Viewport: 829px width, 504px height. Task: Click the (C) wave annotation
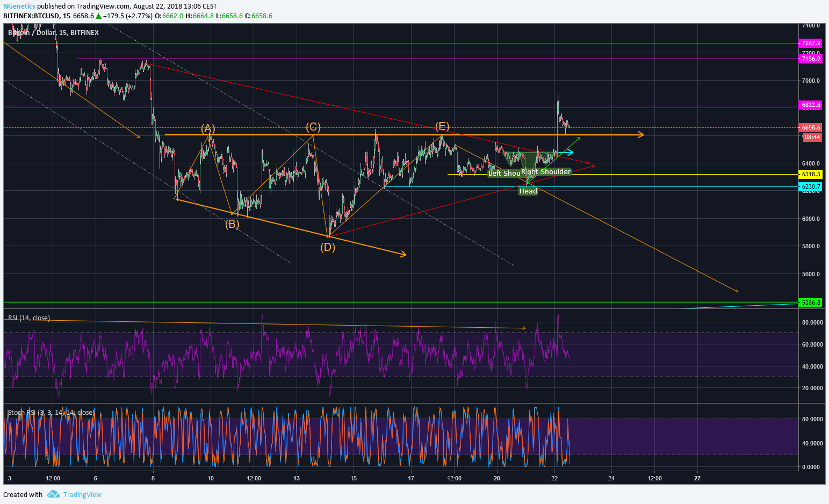pyautogui.click(x=313, y=127)
